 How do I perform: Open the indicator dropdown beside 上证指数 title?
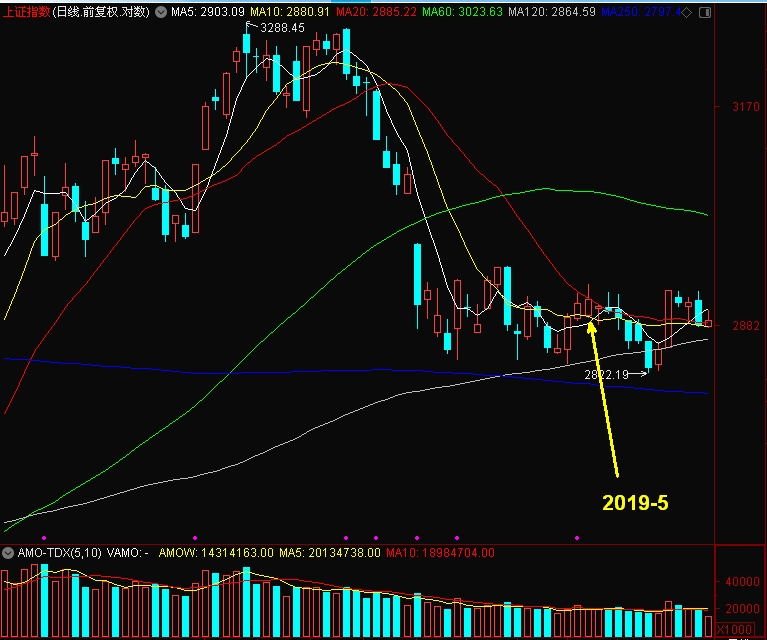(160, 12)
